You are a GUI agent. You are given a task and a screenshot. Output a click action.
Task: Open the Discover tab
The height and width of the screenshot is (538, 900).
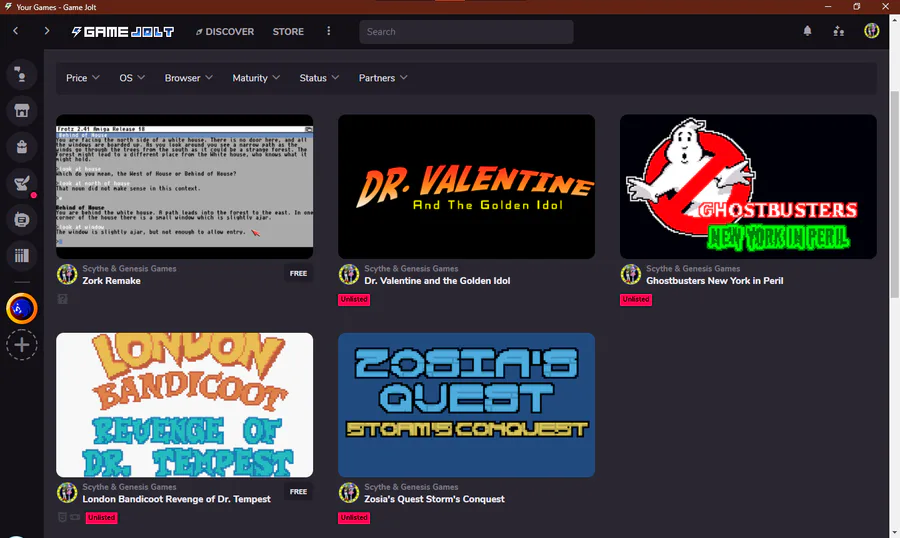click(224, 32)
